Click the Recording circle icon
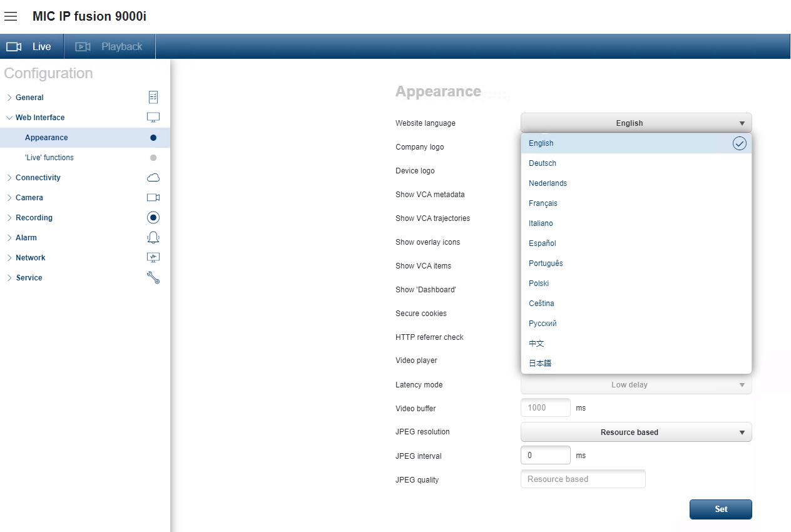Viewport: 791px width, 532px height. (x=153, y=218)
